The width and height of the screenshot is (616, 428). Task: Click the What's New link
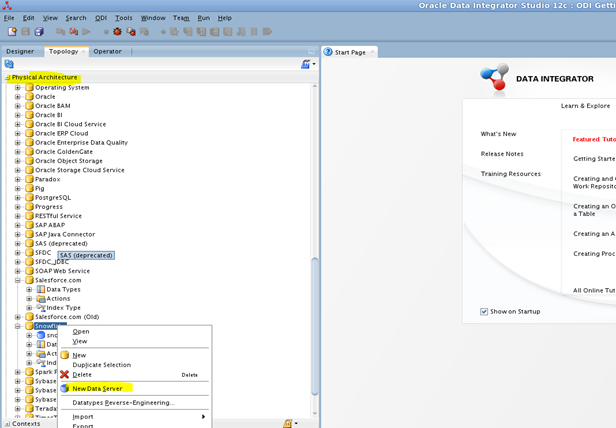tap(498, 134)
